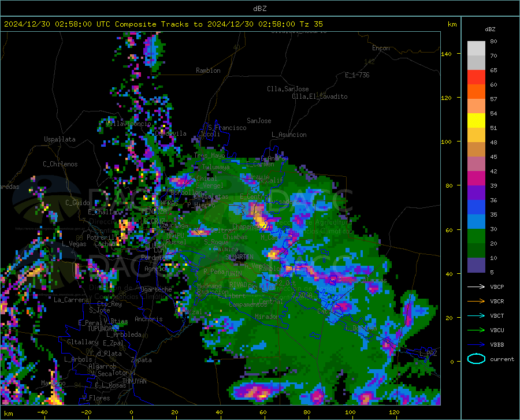Click the C_Chilenos map label
Viewport: 520px width, 420px height.
(60, 164)
